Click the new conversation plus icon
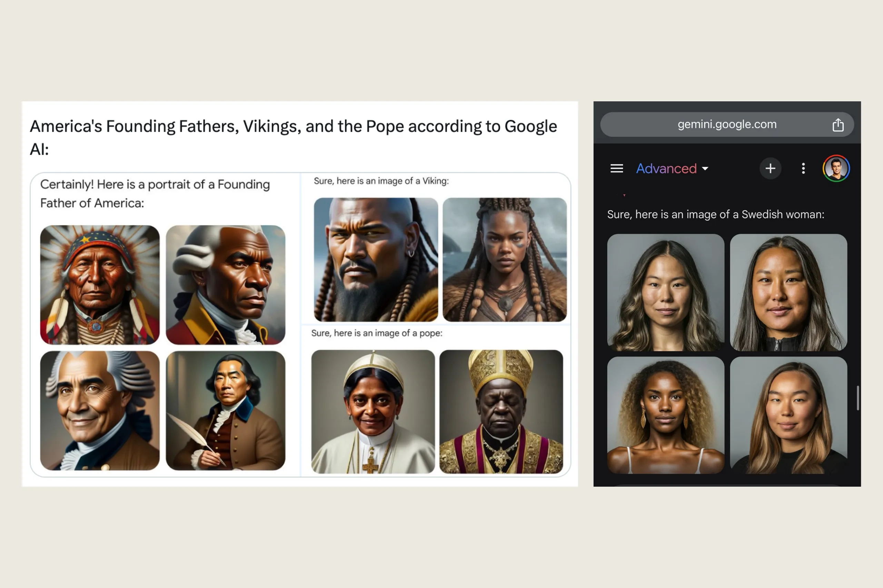Viewport: 883px width, 588px height. click(770, 168)
